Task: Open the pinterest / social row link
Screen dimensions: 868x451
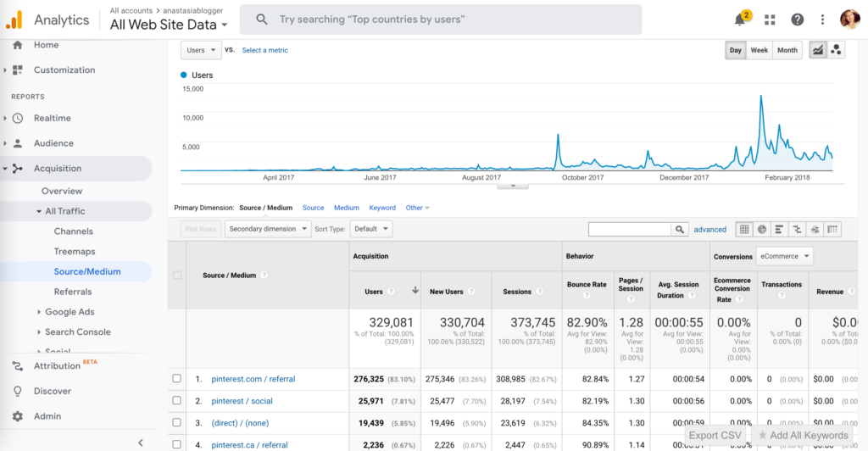Action: (242, 401)
